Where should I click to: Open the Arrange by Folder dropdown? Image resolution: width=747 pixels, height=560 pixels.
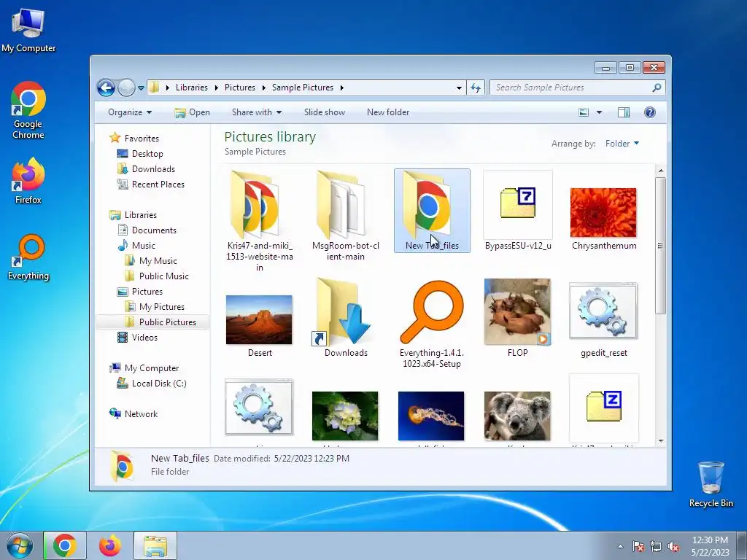622,144
